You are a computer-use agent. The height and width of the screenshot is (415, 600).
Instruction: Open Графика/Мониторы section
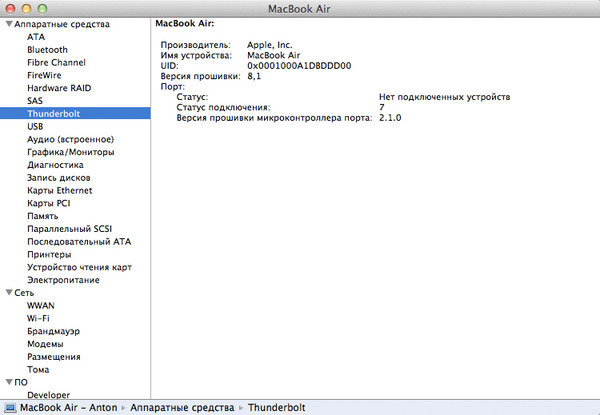[x=71, y=152]
